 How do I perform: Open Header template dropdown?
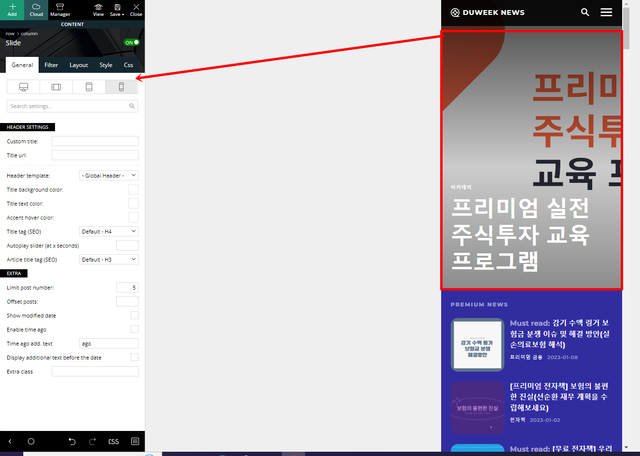[109, 176]
